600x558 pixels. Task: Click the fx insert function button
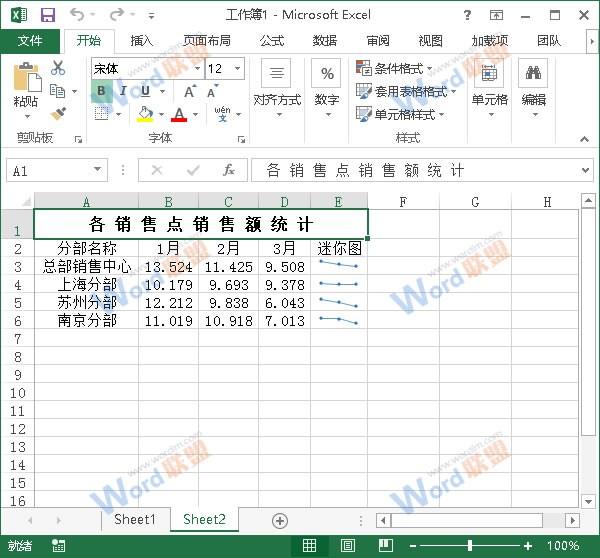(x=229, y=170)
